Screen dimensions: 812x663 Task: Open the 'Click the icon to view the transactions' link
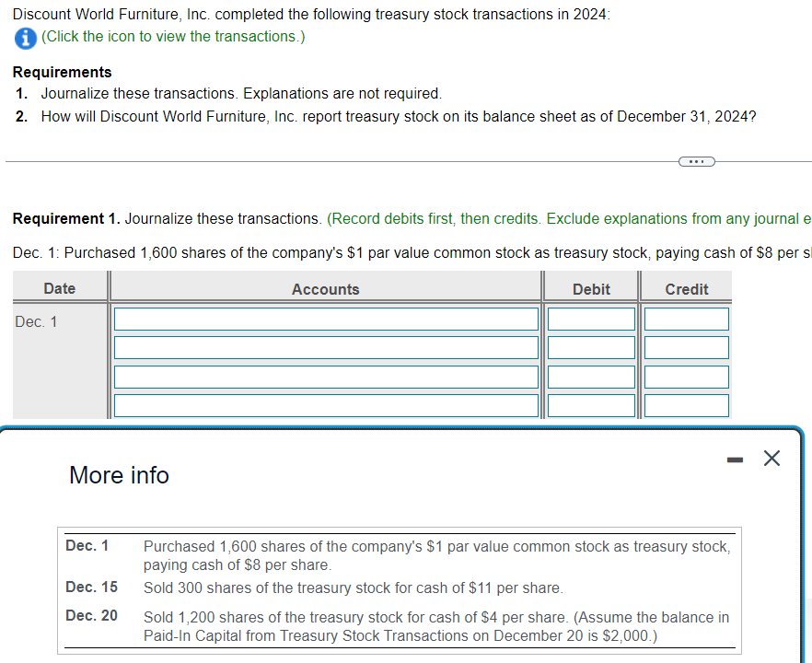(x=173, y=36)
